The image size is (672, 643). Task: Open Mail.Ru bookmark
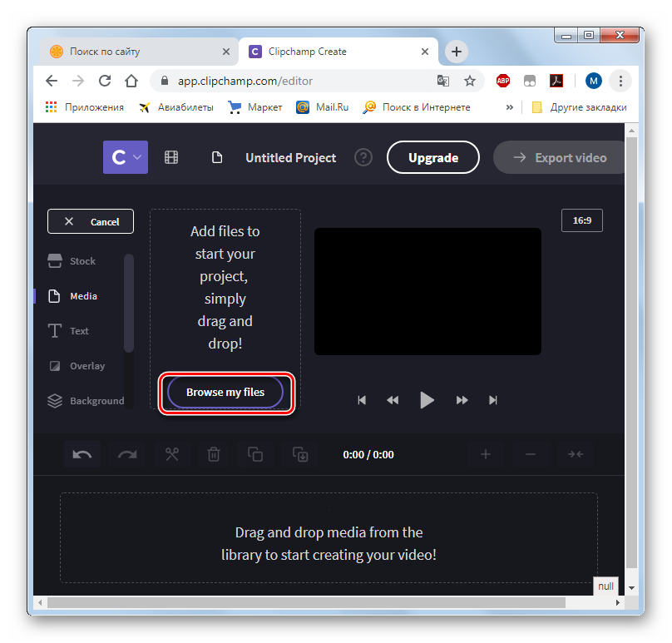tap(323, 107)
